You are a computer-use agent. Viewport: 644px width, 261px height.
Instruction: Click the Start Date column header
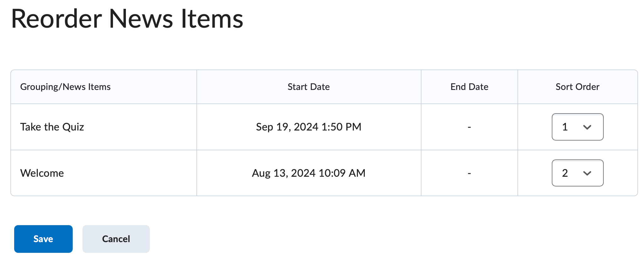coord(309,87)
